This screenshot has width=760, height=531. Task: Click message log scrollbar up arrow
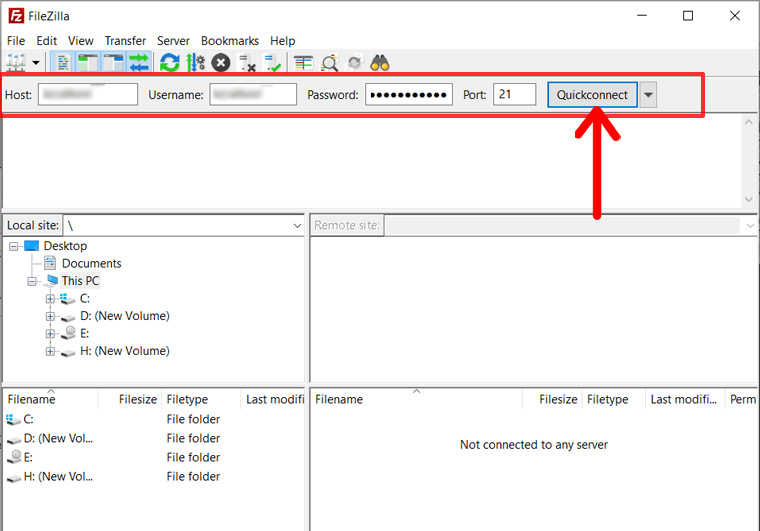[x=749, y=122]
